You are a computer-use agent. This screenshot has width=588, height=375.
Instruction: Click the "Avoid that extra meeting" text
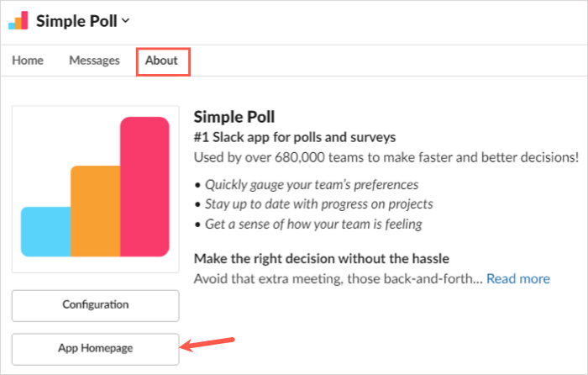[x=338, y=278]
